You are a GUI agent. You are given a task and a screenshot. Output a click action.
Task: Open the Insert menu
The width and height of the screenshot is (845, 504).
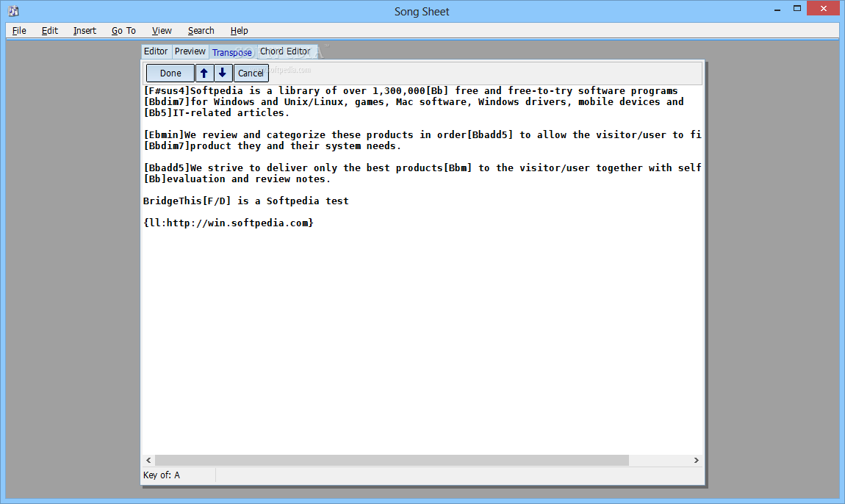pos(84,31)
